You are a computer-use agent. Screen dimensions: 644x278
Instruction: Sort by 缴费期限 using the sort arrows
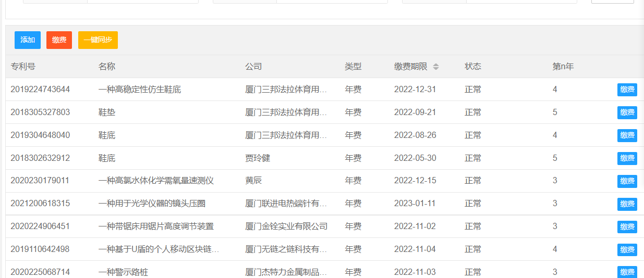coord(436,67)
